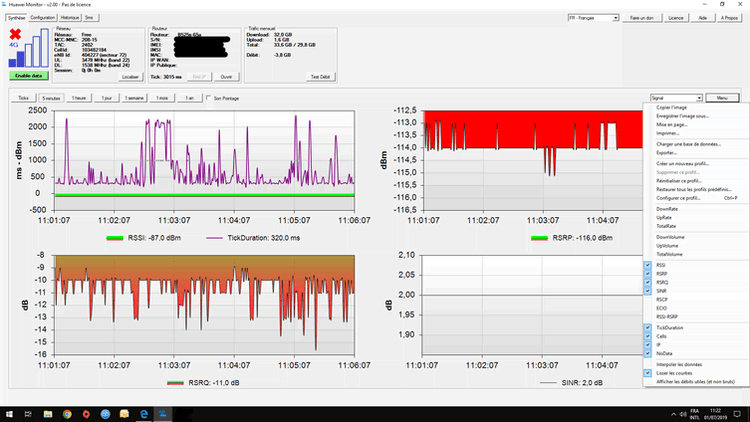Select Restaurer tous les profils prédéfinis...
Viewport: 750px width, 422px height.
[695, 189]
